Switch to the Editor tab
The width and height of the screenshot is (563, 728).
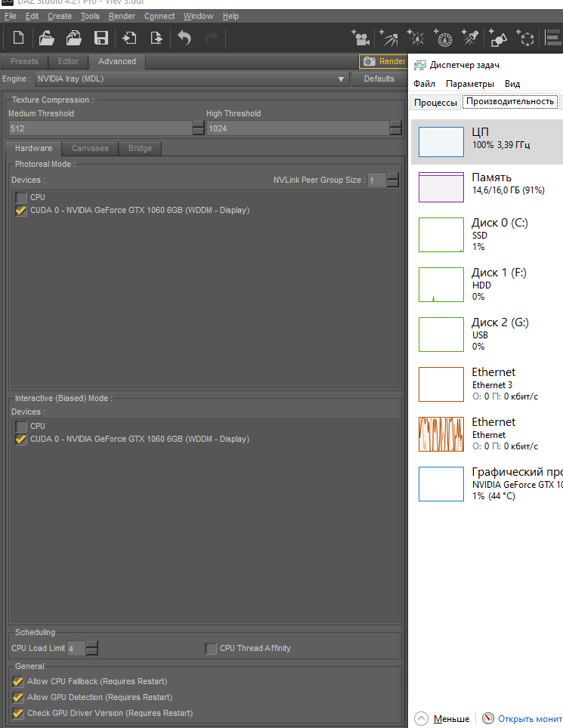coord(68,61)
